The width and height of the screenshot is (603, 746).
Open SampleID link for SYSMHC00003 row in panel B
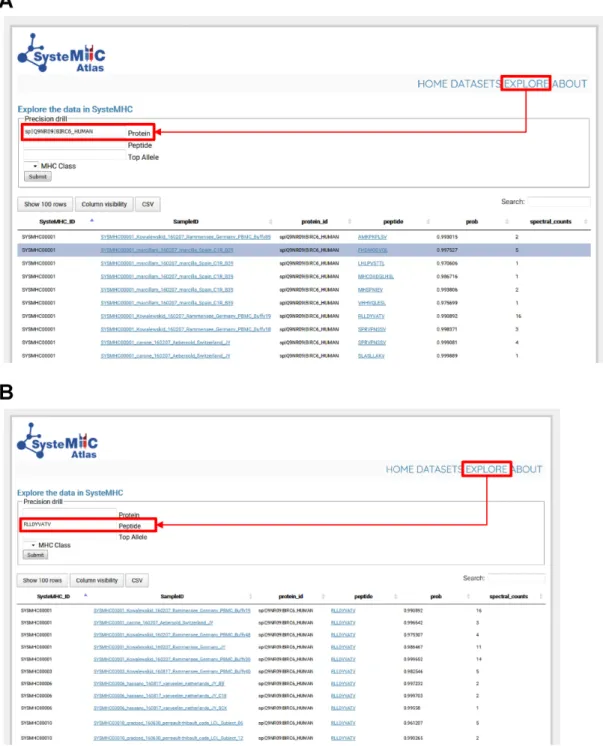tap(172, 672)
